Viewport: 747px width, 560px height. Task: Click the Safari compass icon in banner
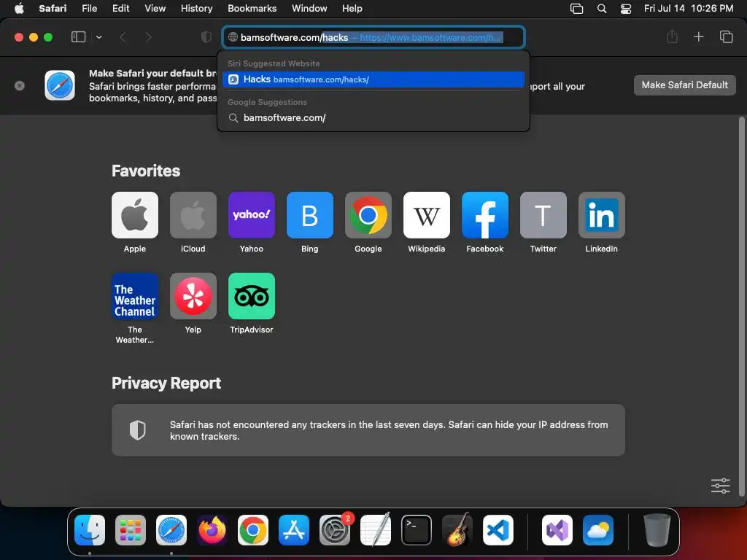[x=60, y=86]
